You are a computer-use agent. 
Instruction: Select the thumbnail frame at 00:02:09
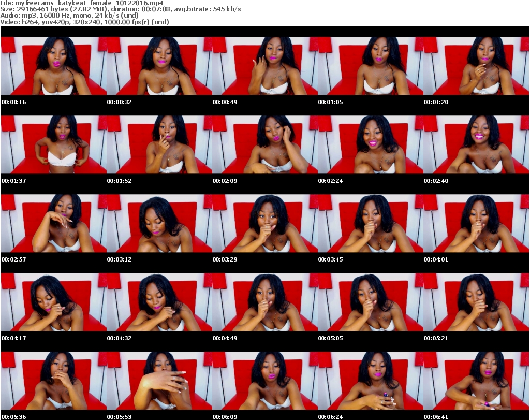click(265, 144)
